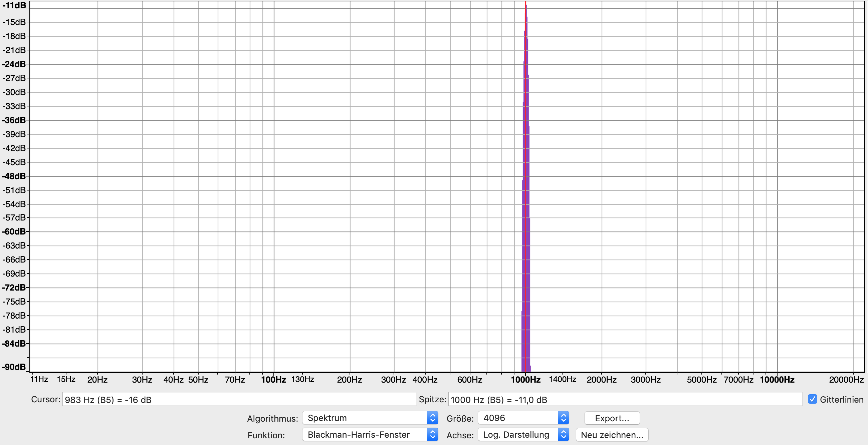The image size is (868, 445).
Task: Click the 200Hz label on frequency axis
Action: pyautogui.click(x=350, y=380)
